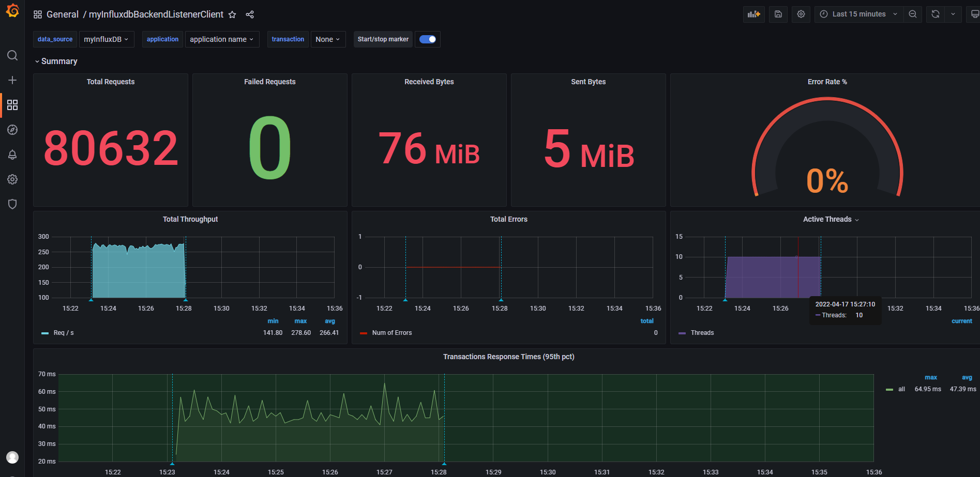Click the application variable label
The image size is (980, 477).
pyautogui.click(x=162, y=39)
